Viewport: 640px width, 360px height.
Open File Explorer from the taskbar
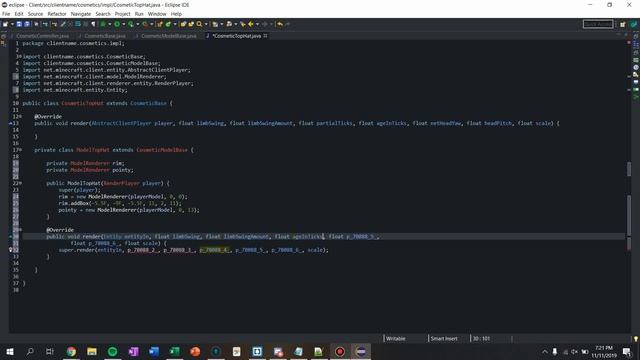[x=92, y=351]
